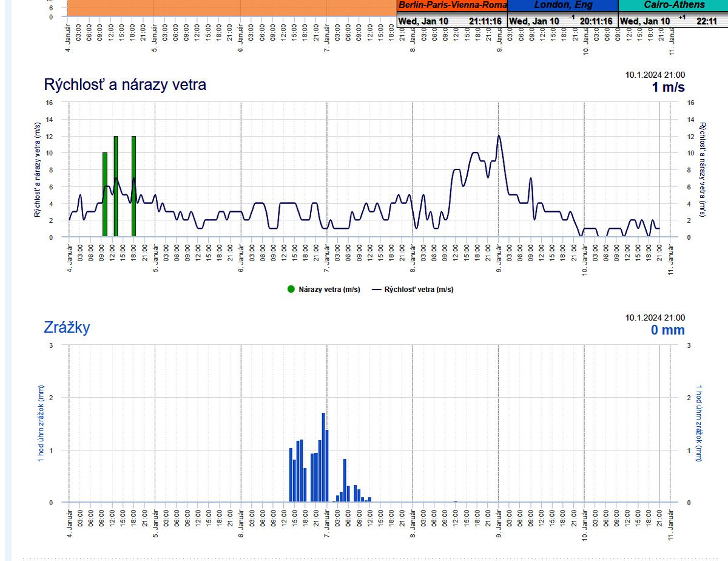Click the Rýchlosť a nárazy vetra heading
This screenshot has height=561, width=728.
pyautogui.click(x=125, y=84)
